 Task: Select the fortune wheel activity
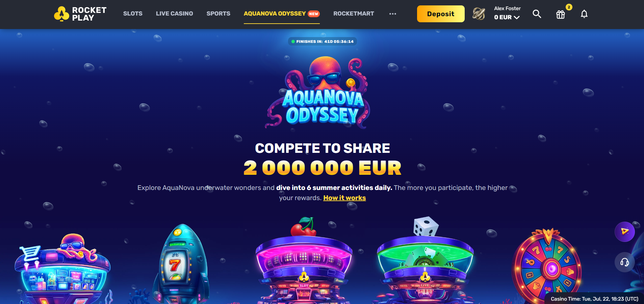coord(547,266)
